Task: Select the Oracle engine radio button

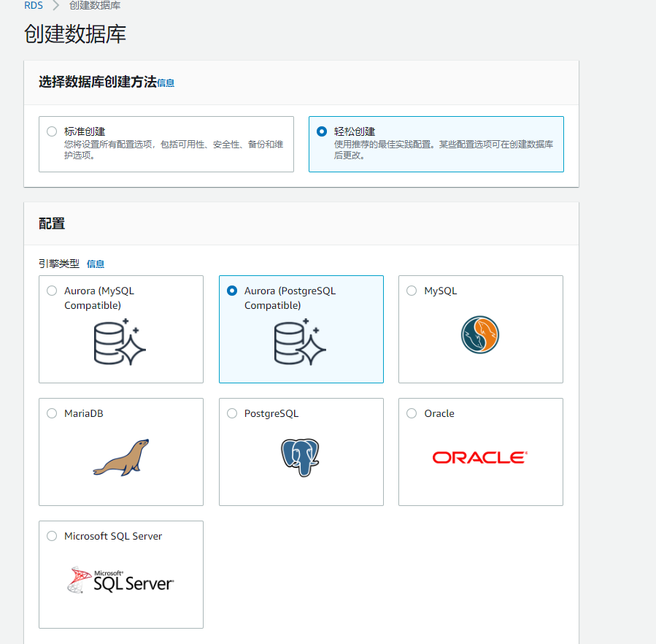Action: [412, 413]
